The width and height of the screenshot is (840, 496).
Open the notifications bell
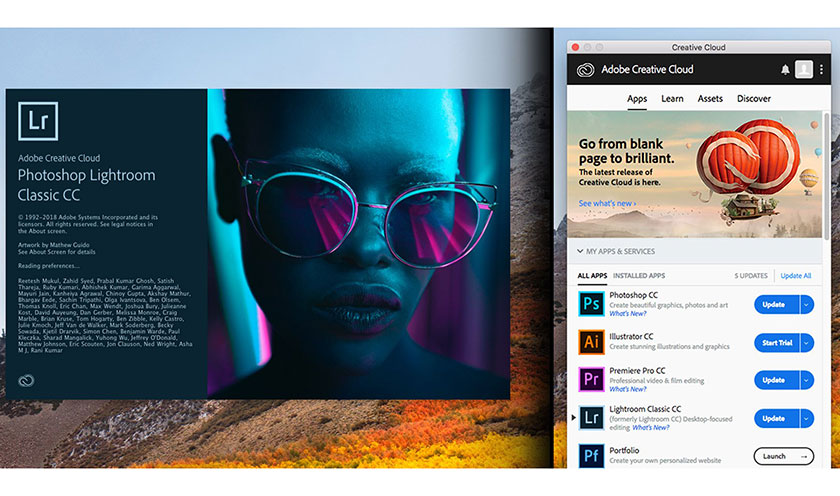[785, 70]
